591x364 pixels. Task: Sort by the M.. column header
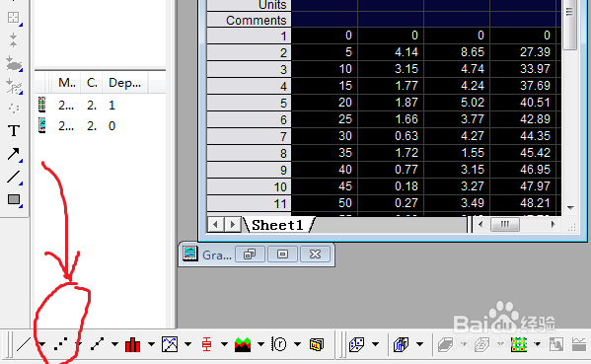tap(66, 83)
